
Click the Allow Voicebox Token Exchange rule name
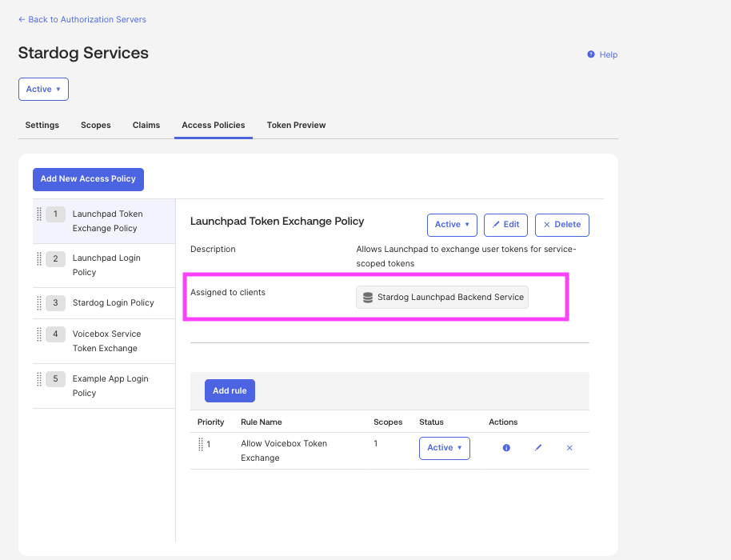point(284,450)
